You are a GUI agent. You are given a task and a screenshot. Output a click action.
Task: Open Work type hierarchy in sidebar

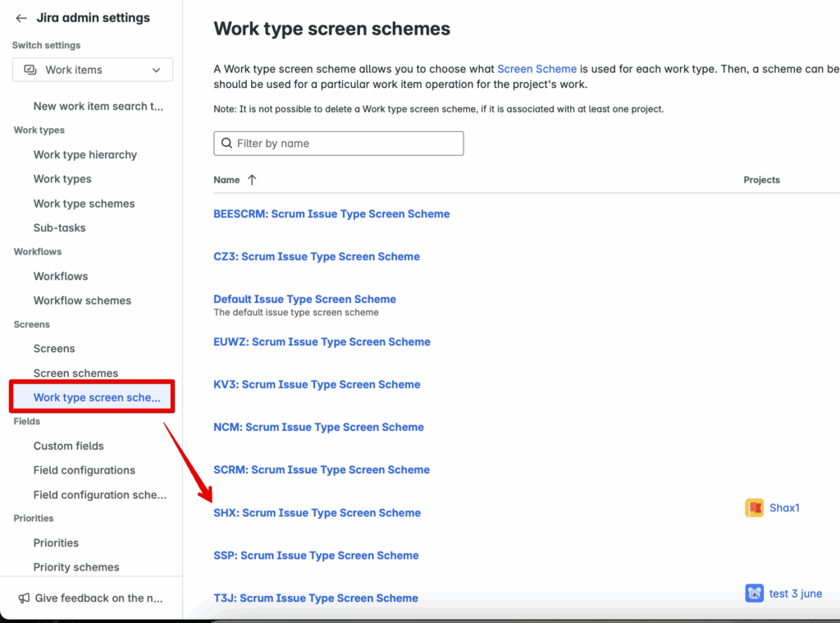pos(84,154)
